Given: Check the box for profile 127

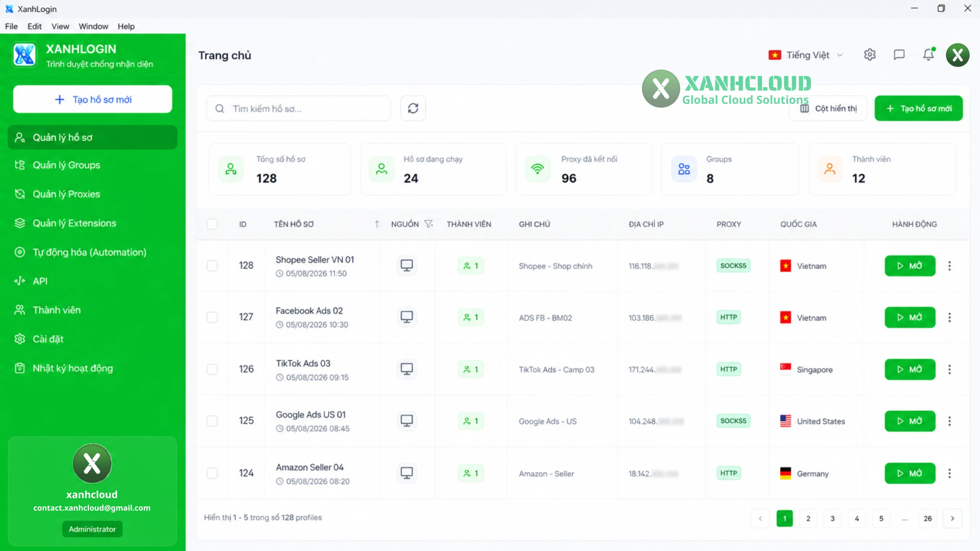Looking at the screenshot, I should point(212,317).
